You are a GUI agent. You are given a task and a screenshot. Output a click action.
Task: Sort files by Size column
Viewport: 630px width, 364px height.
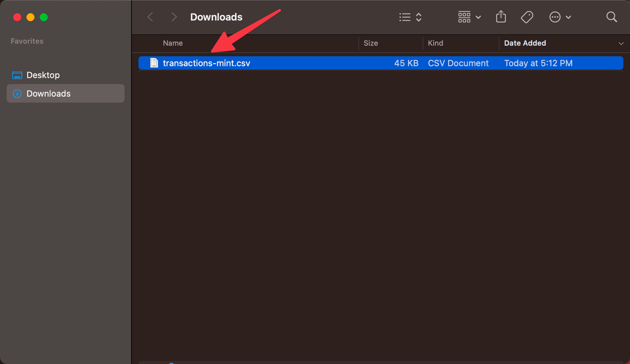click(x=371, y=43)
